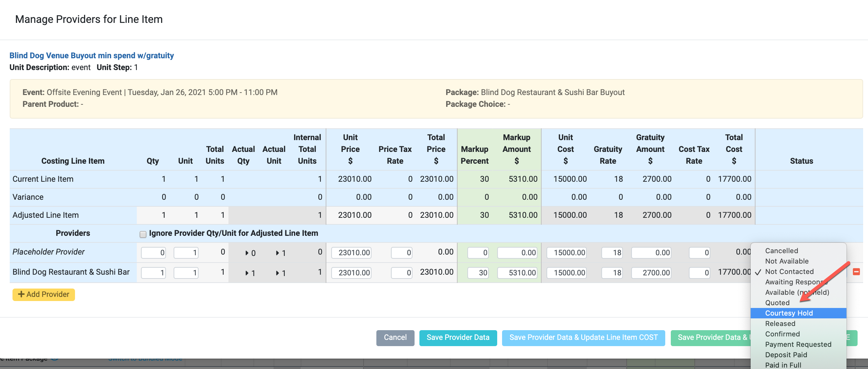Set status to Confirmed

(798, 334)
